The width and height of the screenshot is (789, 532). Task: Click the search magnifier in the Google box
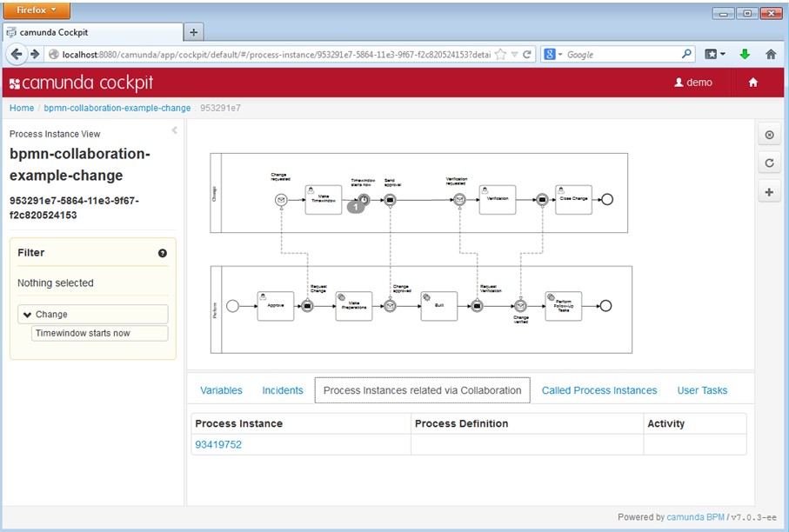point(686,54)
